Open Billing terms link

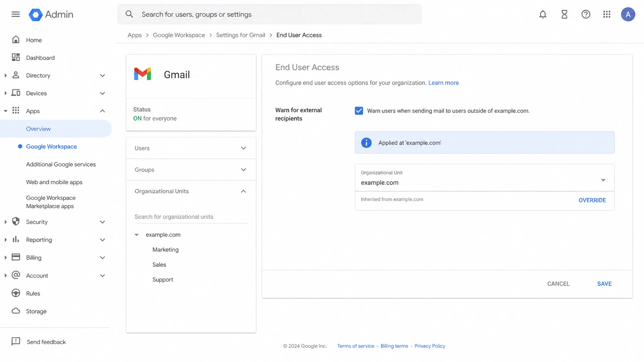394,346
